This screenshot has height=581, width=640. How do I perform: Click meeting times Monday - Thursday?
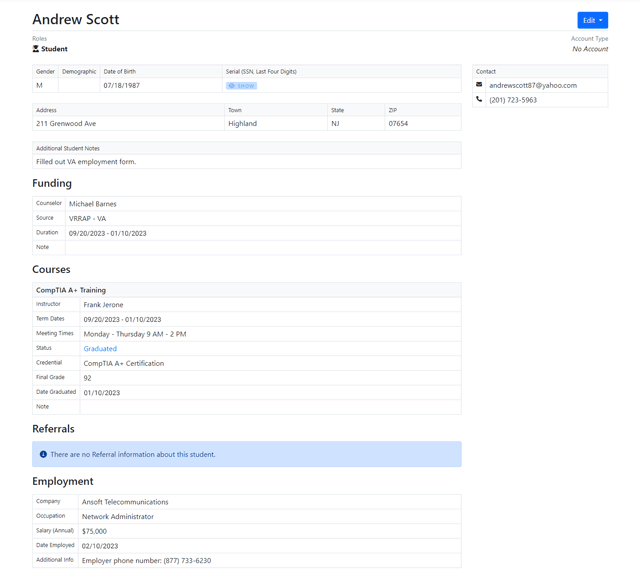click(135, 334)
